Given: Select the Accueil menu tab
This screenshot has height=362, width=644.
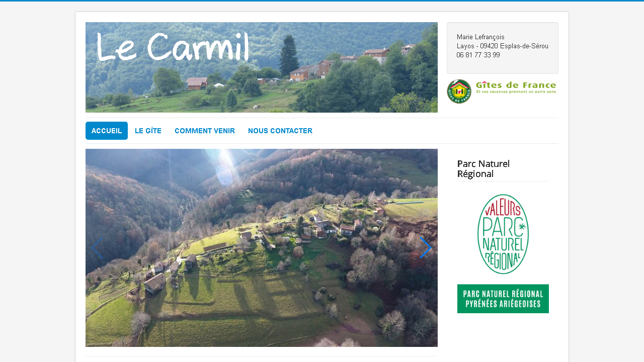Looking at the screenshot, I should (x=107, y=131).
